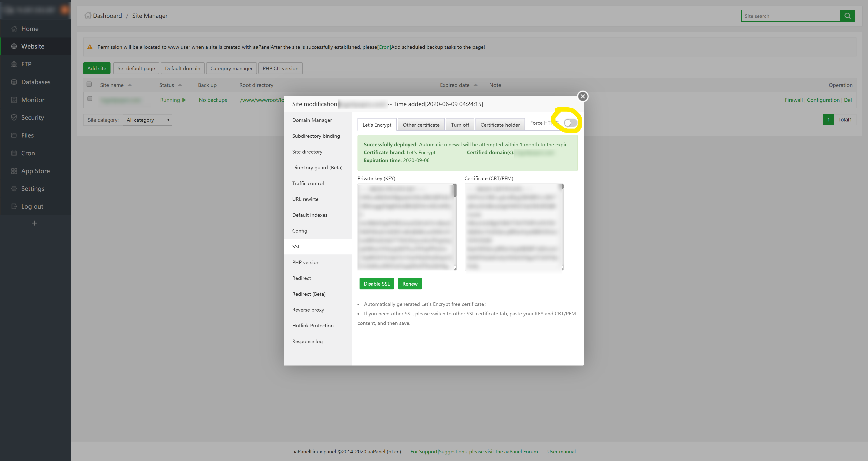Image resolution: width=868 pixels, height=461 pixels.
Task: Check the checkbox next to the running site
Action: (x=90, y=99)
